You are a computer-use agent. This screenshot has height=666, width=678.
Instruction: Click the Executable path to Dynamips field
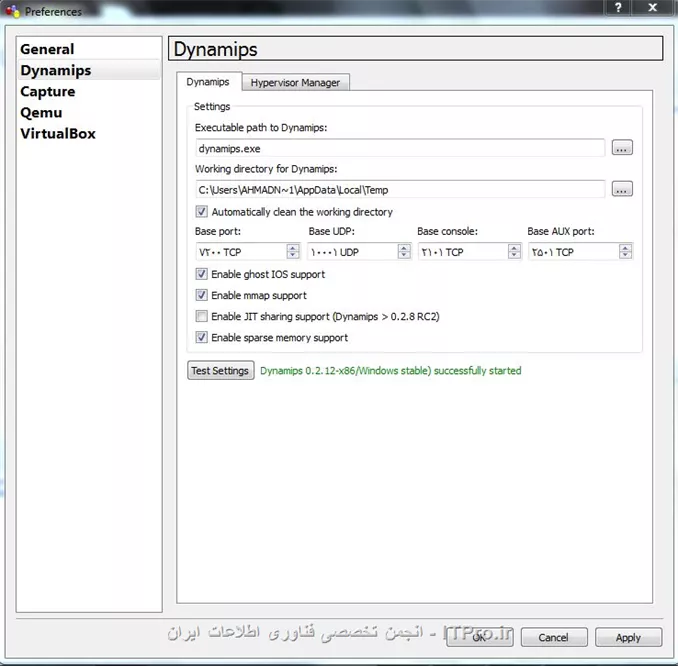400,148
